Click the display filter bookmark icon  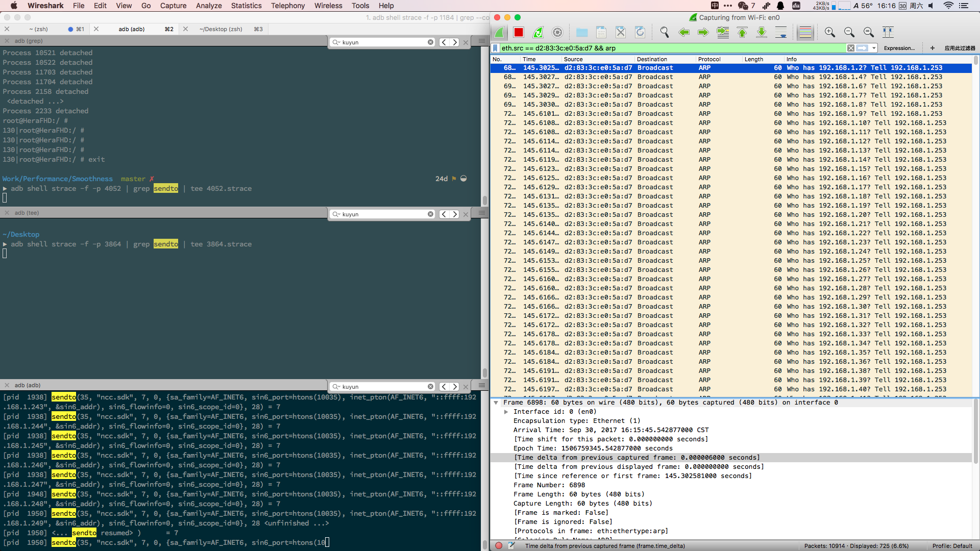(x=495, y=48)
